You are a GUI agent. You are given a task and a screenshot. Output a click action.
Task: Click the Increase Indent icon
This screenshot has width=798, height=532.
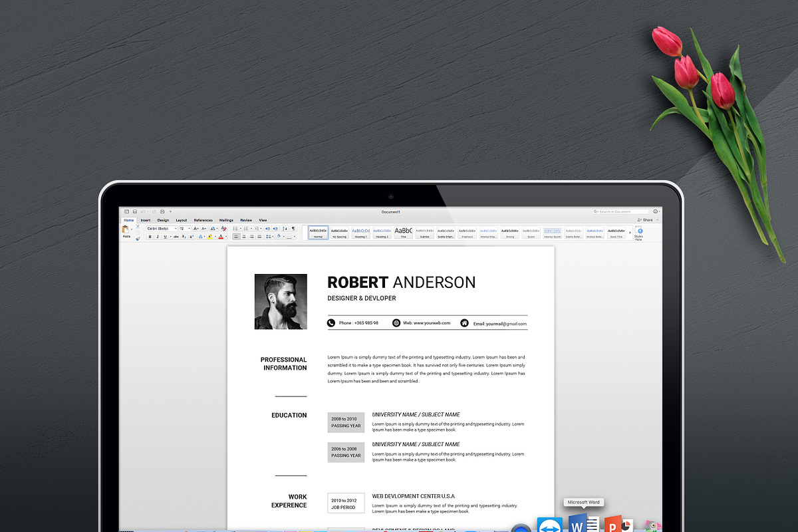pyautogui.click(x=275, y=228)
